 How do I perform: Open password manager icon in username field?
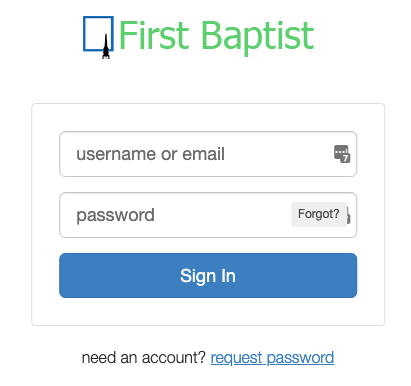[342, 154]
